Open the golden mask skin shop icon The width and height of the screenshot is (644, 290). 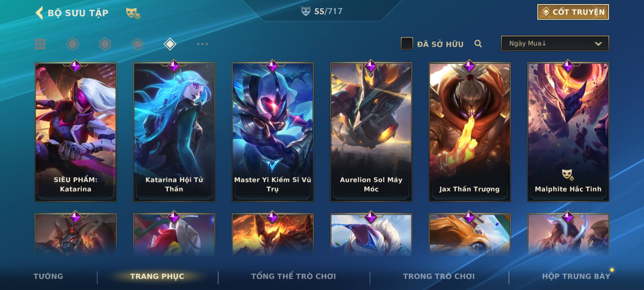tap(133, 13)
